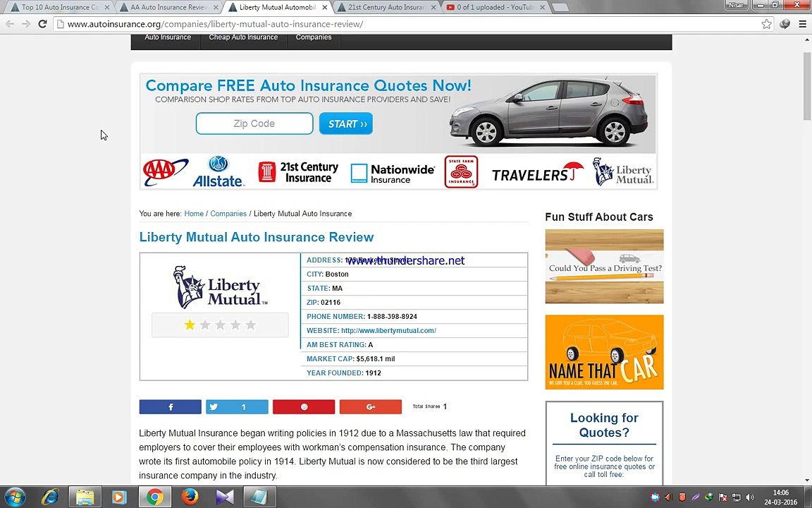Switch to Top 10 Auto Insurance tab
Image resolution: width=812 pixels, height=508 pixels.
click(x=59, y=7)
